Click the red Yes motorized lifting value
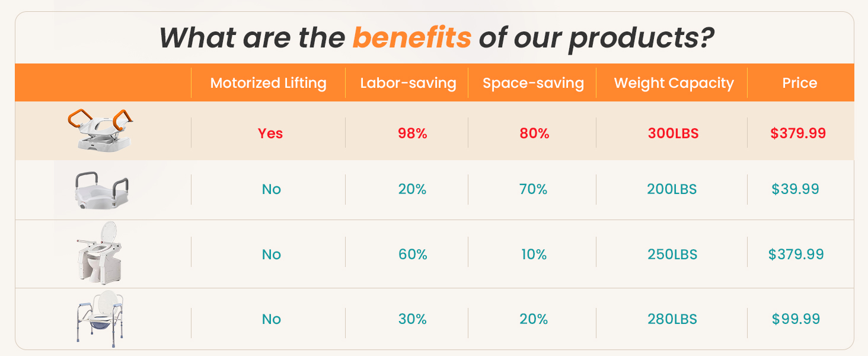Viewport: 868px width, 356px height. click(270, 133)
